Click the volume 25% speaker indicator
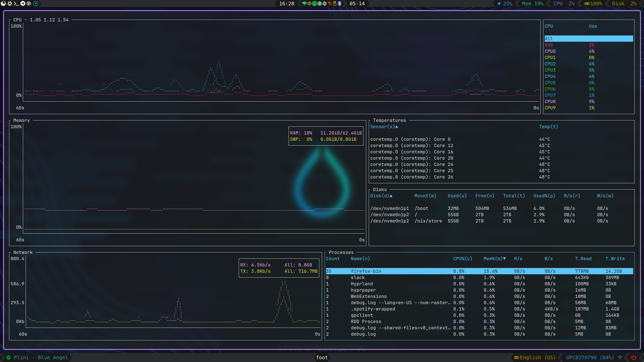Image resolution: width=644 pixels, height=362 pixels. [x=504, y=4]
